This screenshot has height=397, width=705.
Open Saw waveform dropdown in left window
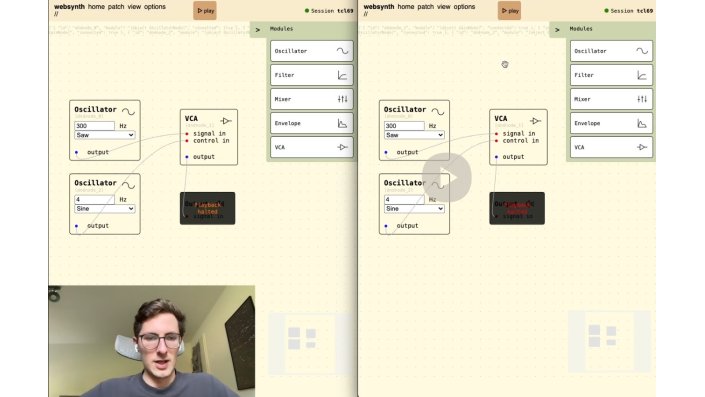pyautogui.click(x=105, y=135)
